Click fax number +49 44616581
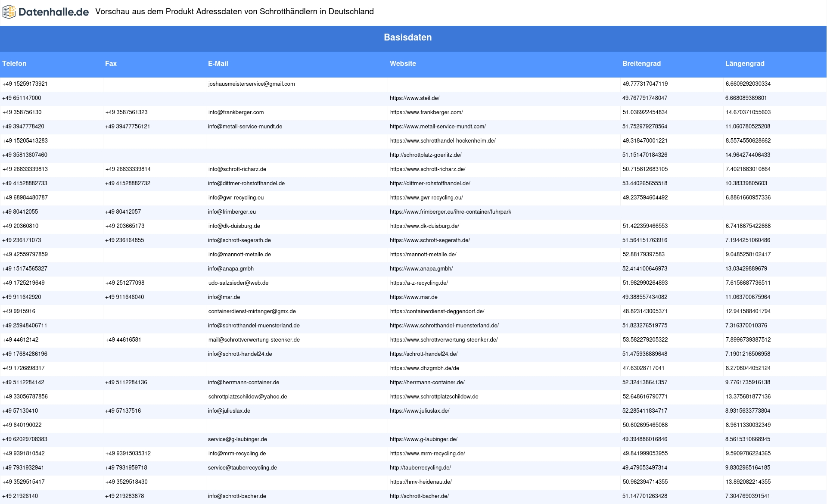This screenshot has width=827, height=504. click(123, 340)
